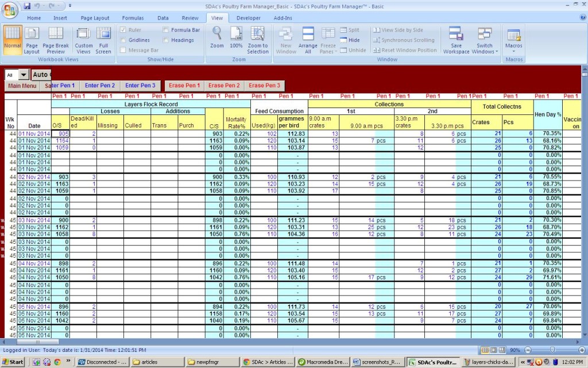Viewport: 588px width, 368px height.
Task: Go to the Page Layout ribbon tab
Action: (x=95, y=18)
